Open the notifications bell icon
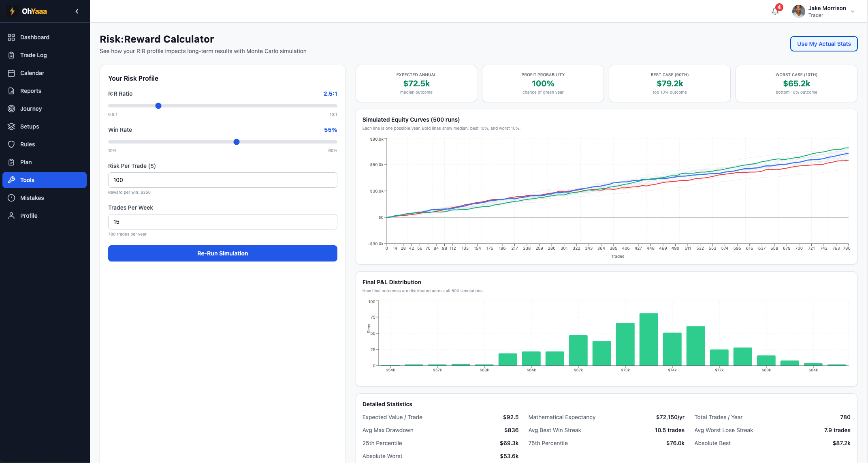 [x=775, y=11]
